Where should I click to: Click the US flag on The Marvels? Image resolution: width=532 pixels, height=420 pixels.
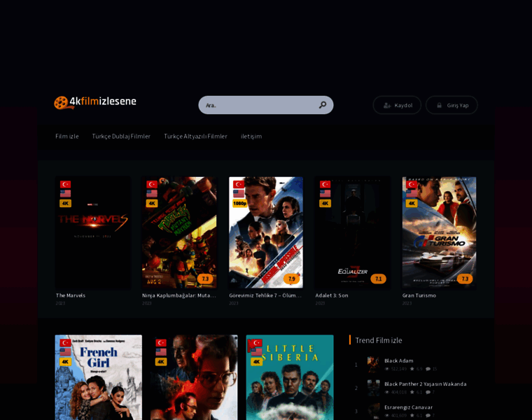click(66, 193)
